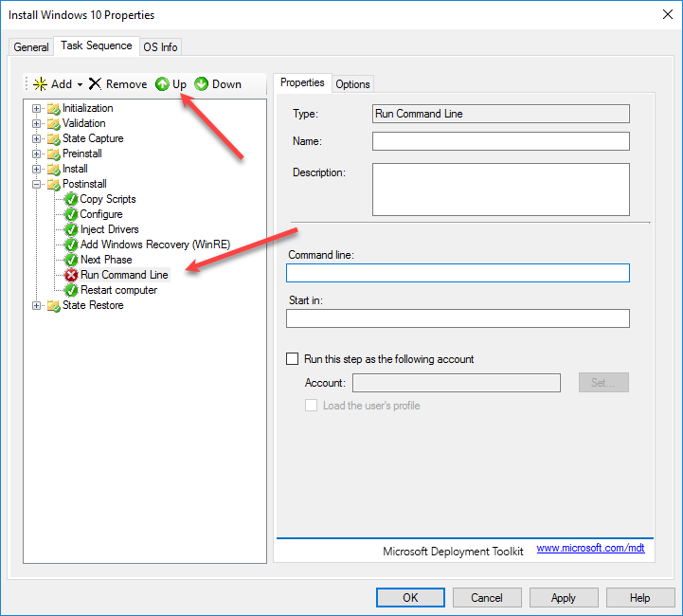Screen dimensions: 683x616
Task: Click the Remove X icon
Action: tap(95, 84)
